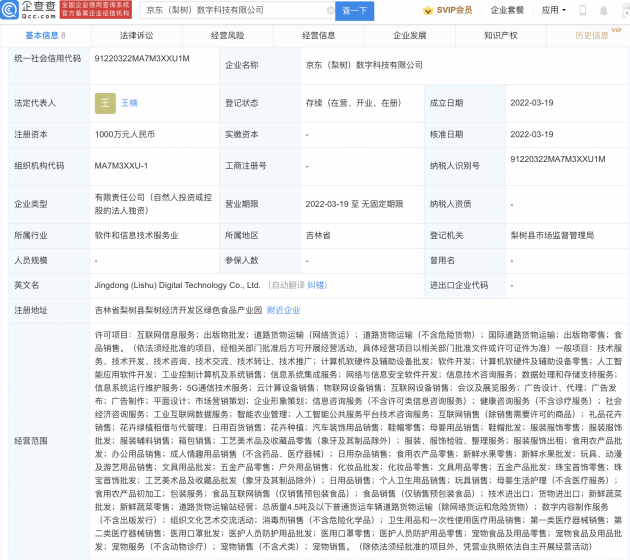Click the credit code 91220322MA7M3XXU1M in the 统一社会信用代码 row

142,59
